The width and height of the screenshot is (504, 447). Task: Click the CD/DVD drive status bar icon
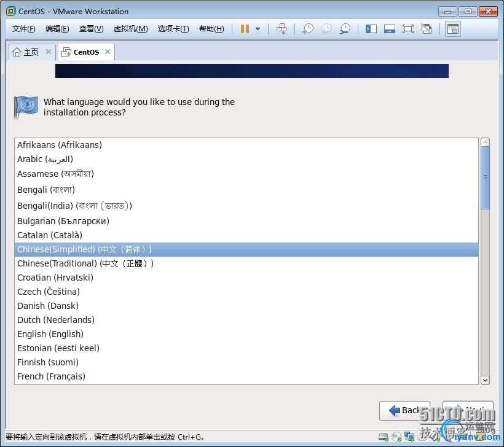point(396,437)
